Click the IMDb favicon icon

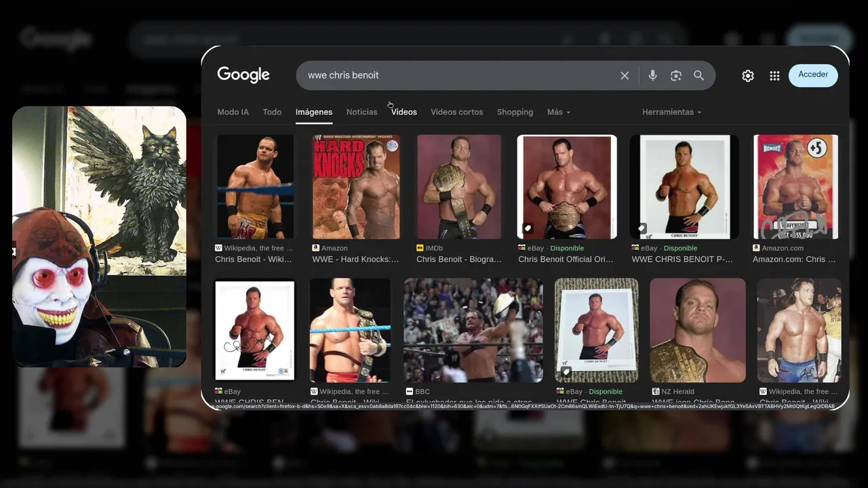tap(420, 248)
